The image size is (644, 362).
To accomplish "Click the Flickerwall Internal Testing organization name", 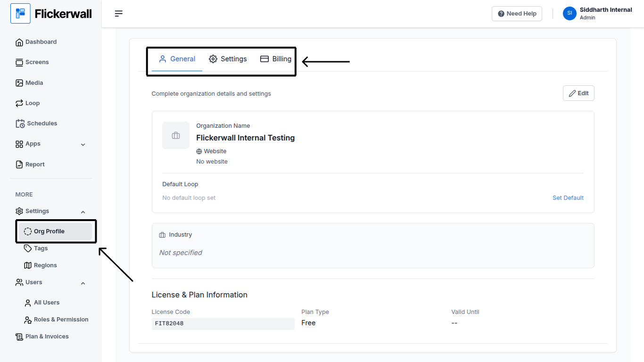I will click(246, 138).
